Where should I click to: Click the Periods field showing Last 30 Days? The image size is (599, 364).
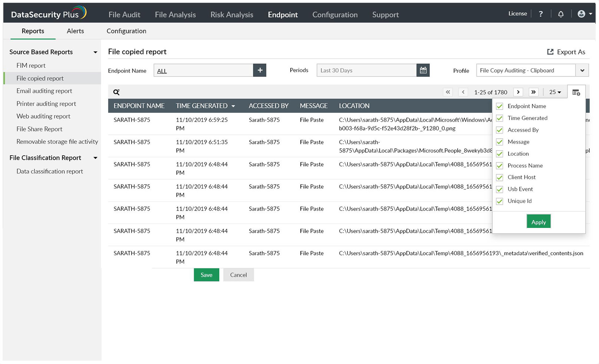[366, 70]
